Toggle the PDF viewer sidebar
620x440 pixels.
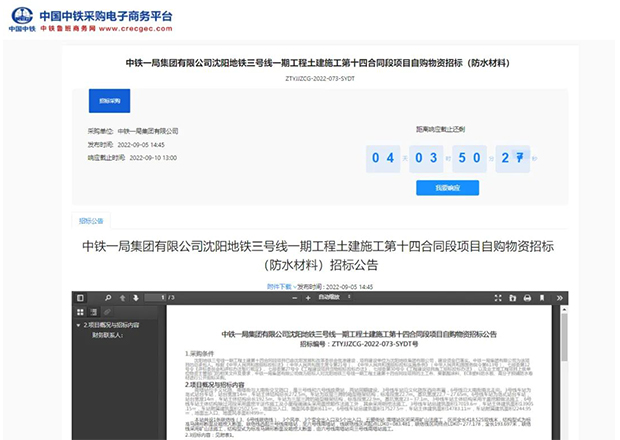(x=80, y=298)
